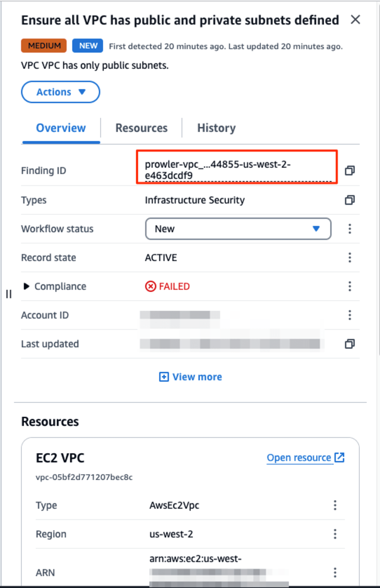
Task: Open the Workflow status dropdown
Action: point(238,229)
